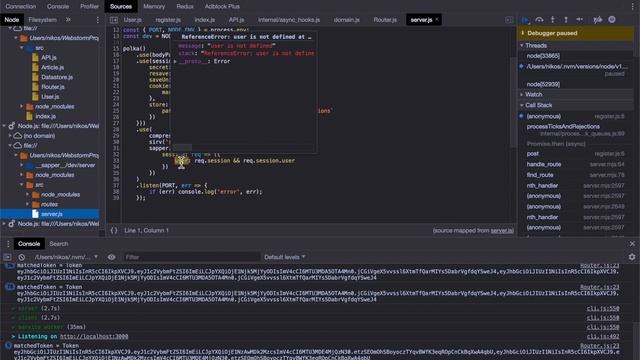This screenshot has width=640, height=360.
Task: Show the console sidebar
Action: point(7,257)
